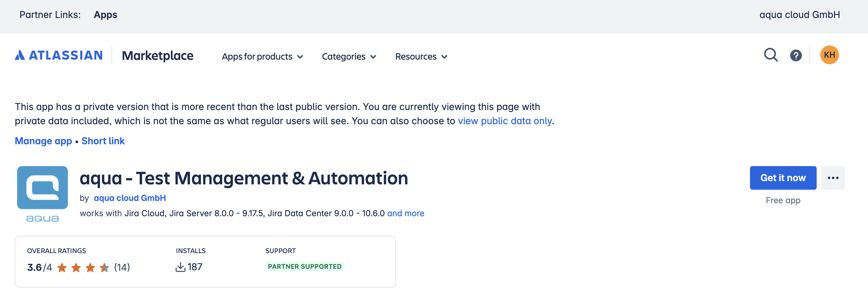Click the Short link option
The width and height of the screenshot is (868, 295).
[x=103, y=141]
